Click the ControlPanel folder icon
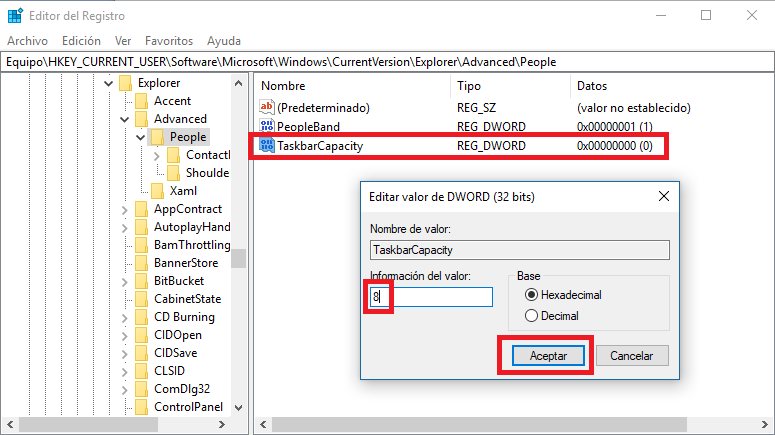The width and height of the screenshot is (775, 435). click(141, 407)
